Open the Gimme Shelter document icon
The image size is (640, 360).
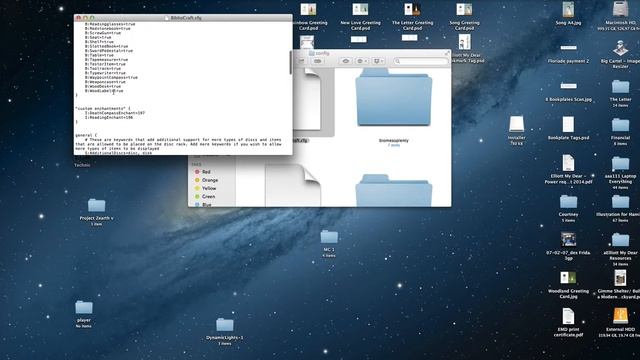coord(620,278)
